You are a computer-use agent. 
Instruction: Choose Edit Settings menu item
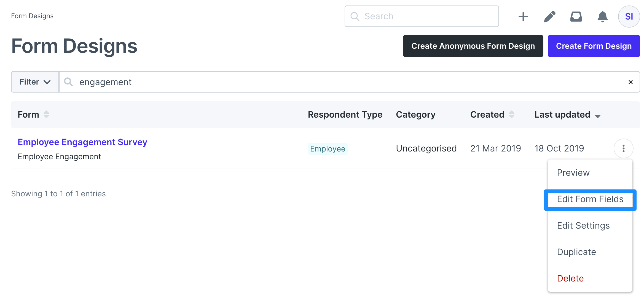point(590,226)
